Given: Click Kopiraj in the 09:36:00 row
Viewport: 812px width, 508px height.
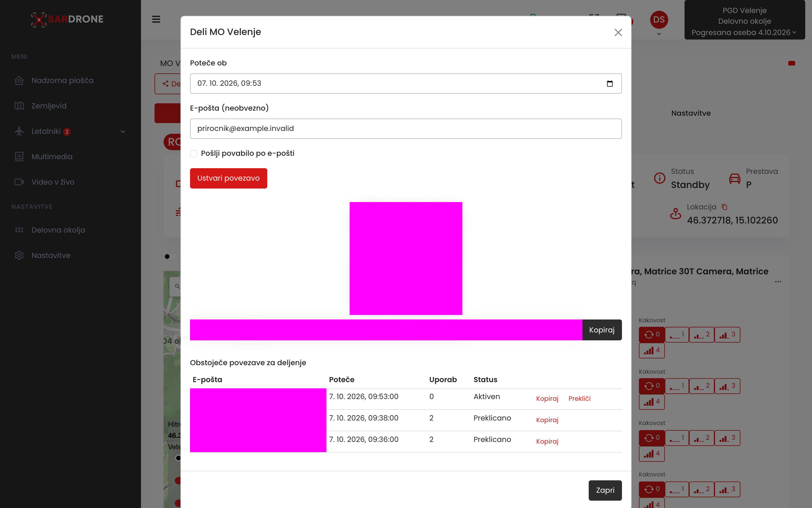Looking at the screenshot, I should [547, 441].
